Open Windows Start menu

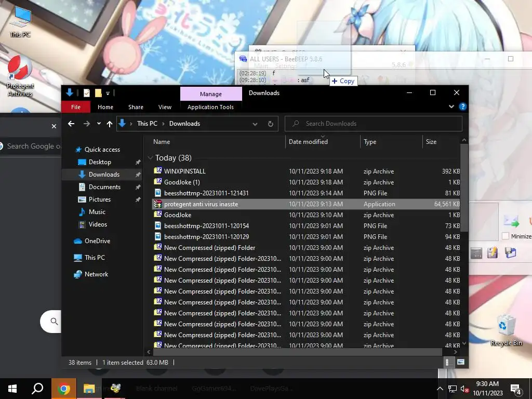click(x=12, y=389)
